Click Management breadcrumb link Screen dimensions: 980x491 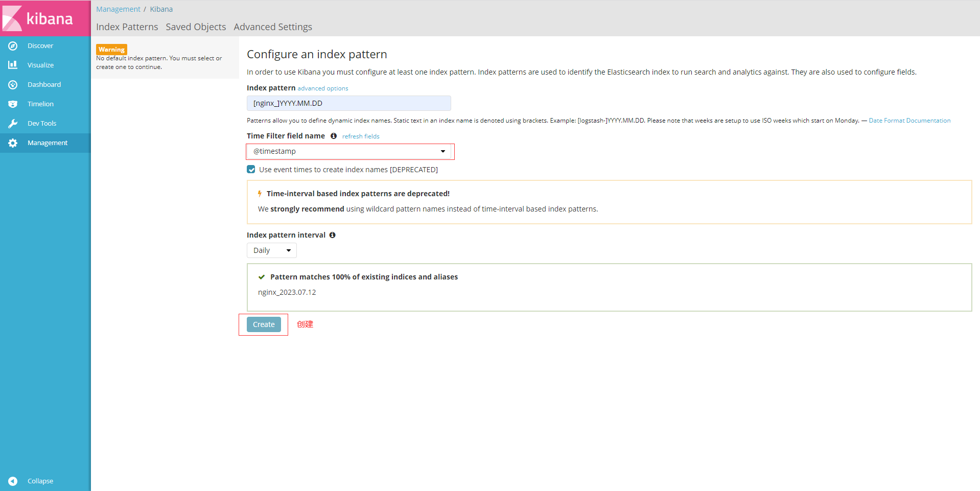point(118,9)
